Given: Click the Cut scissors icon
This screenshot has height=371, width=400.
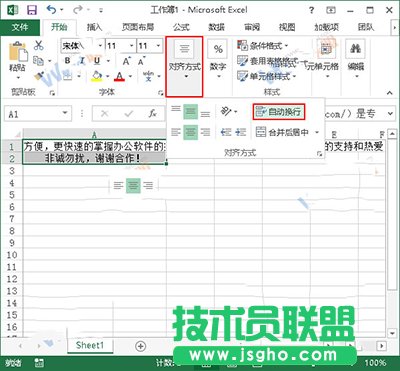Looking at the screenshot, I should (39, 45).
